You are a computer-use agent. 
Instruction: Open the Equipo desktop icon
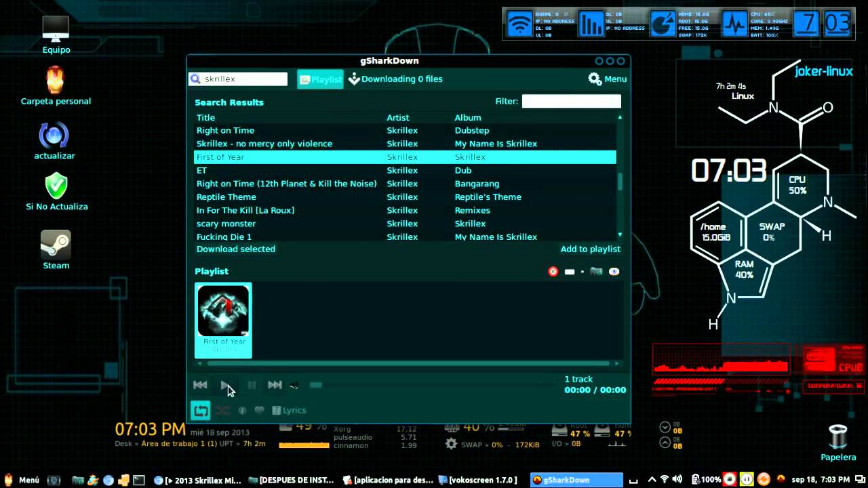tap(56, 35)
